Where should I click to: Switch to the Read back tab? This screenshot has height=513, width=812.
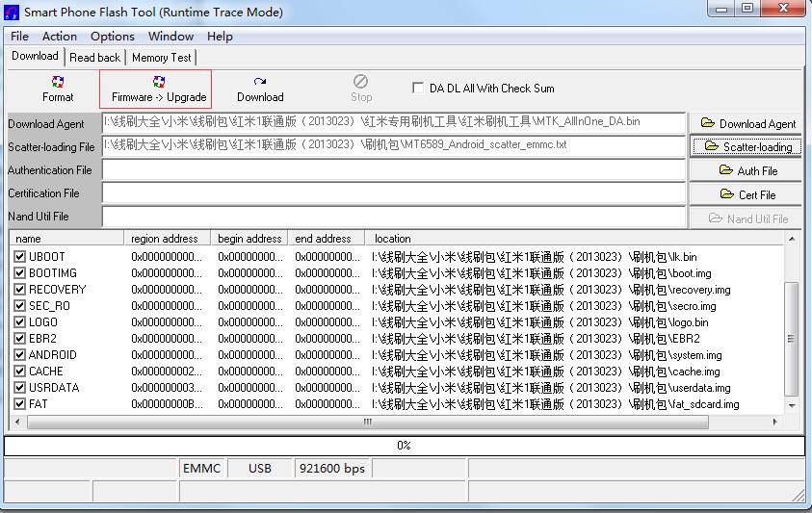pyautogui.click(x=94, y=58)
